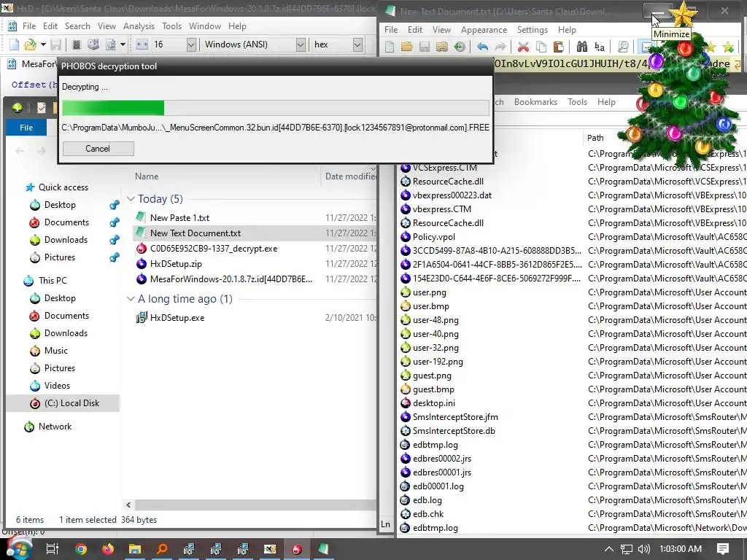Click Redo arrow in Notepad2 toolbar
The width and height of the screenshot is (747, 560).
(x=500, y=47)
